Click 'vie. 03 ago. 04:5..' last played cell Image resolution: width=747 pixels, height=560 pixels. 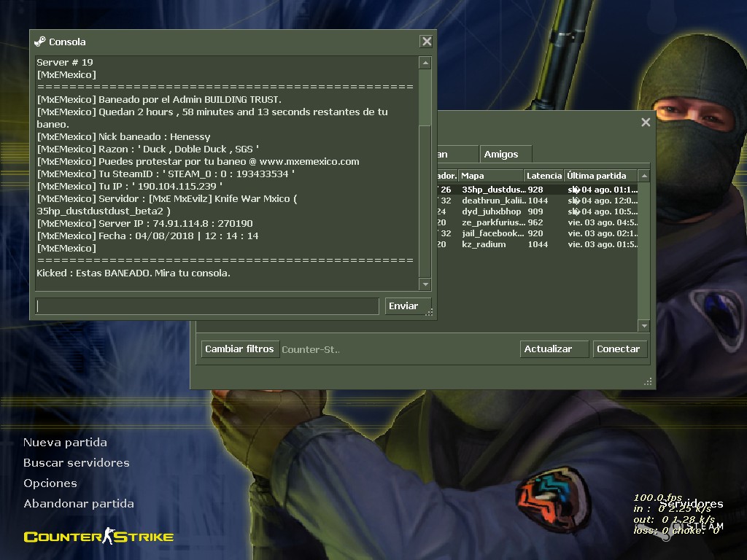pyautogui.click(x=603, y=222)
